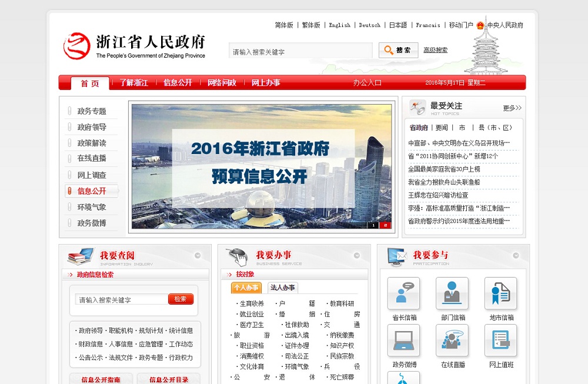Select highlighted 信息公开 in the sidebar
This screenshot has height=384, width=588.
click(x=92, y=191)
